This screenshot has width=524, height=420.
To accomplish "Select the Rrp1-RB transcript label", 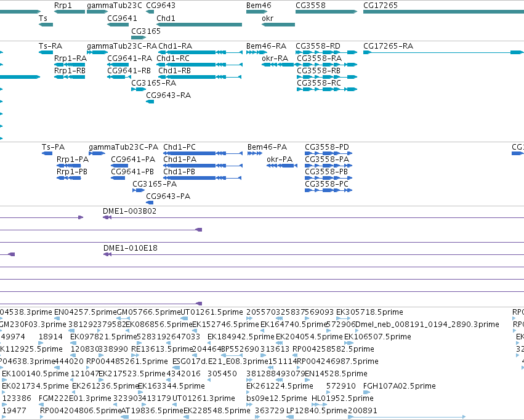I will [x=70, y=71].
